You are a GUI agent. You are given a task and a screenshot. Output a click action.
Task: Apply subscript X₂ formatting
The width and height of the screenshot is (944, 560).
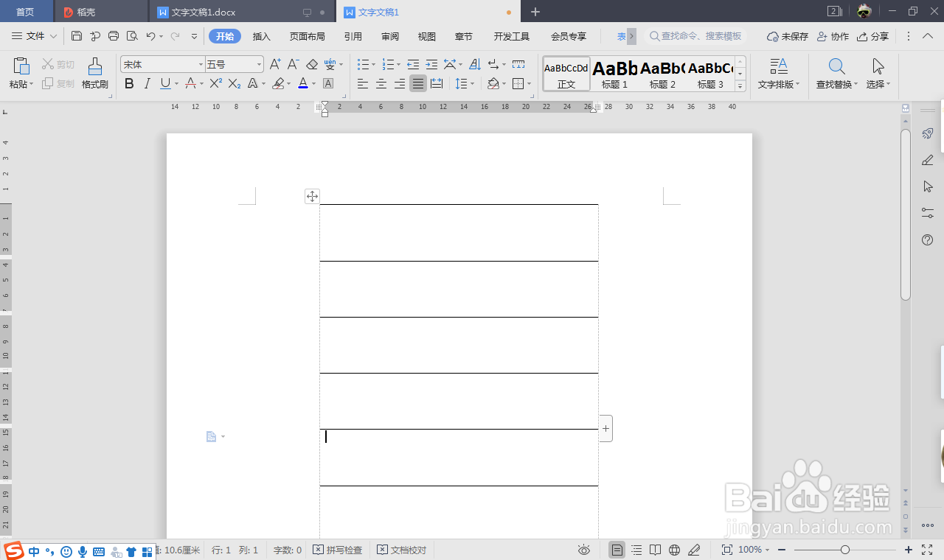tap(235, 83)
